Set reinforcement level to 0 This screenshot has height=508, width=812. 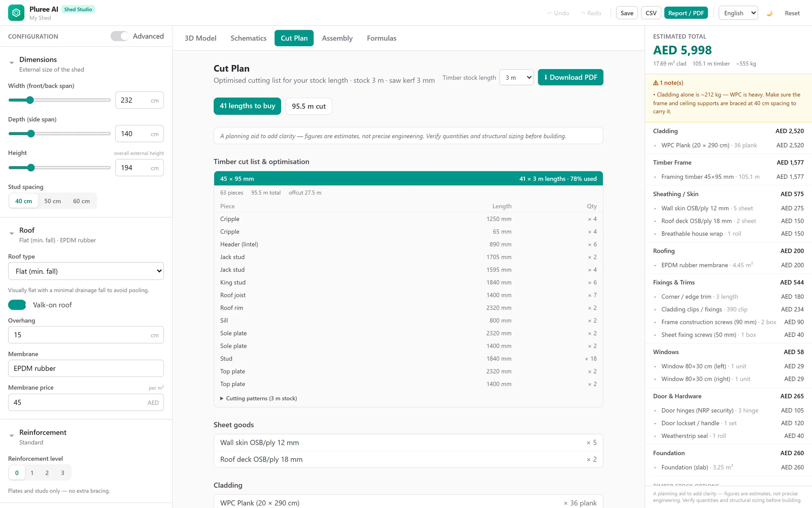pyautogui.click(x=17, y=473)
